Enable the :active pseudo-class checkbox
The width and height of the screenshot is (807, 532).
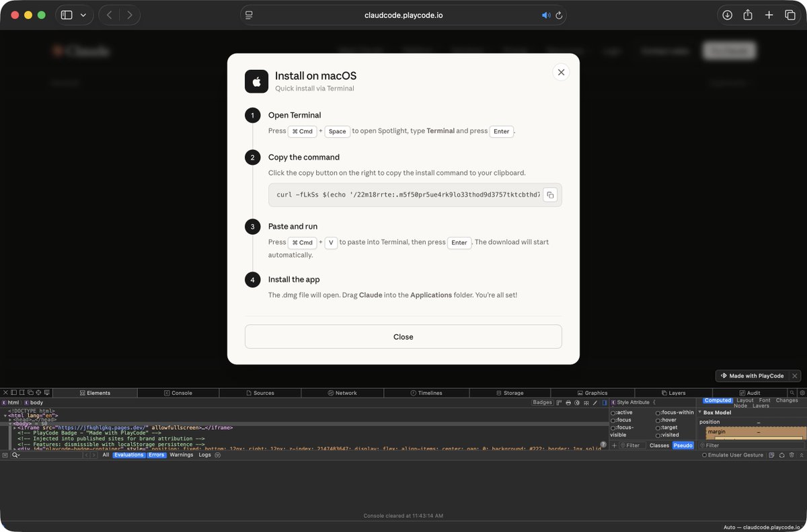tap(613, 413)
